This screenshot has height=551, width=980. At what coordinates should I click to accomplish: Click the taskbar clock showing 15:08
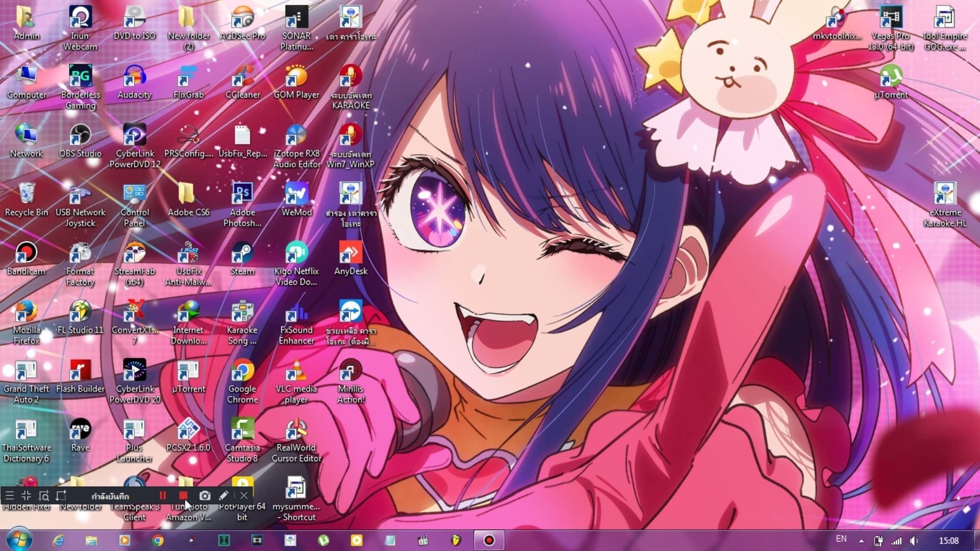(948, 540)
